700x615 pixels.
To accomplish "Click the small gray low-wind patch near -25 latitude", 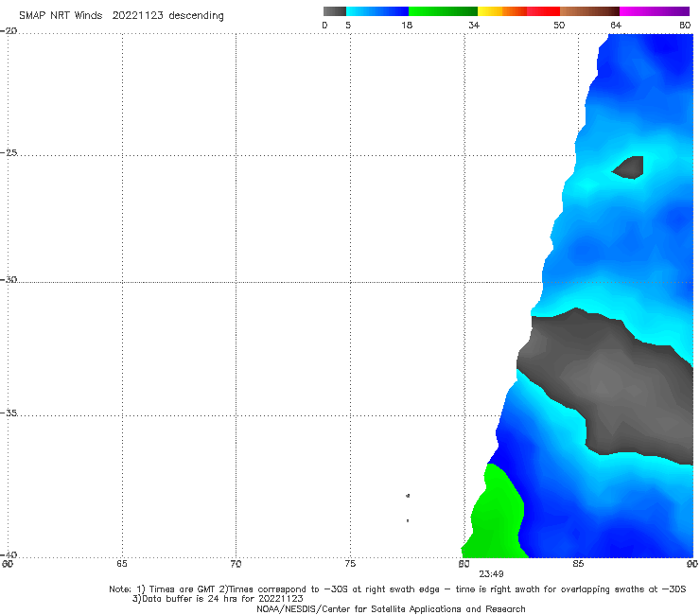I will (628, 167).
